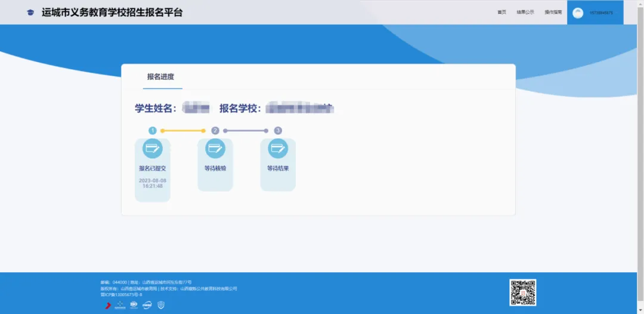This screenshot has width=644, height=314.
Task: Click the 运城市义务教育学校招生报名平台 title
Action: click(112, 13)
